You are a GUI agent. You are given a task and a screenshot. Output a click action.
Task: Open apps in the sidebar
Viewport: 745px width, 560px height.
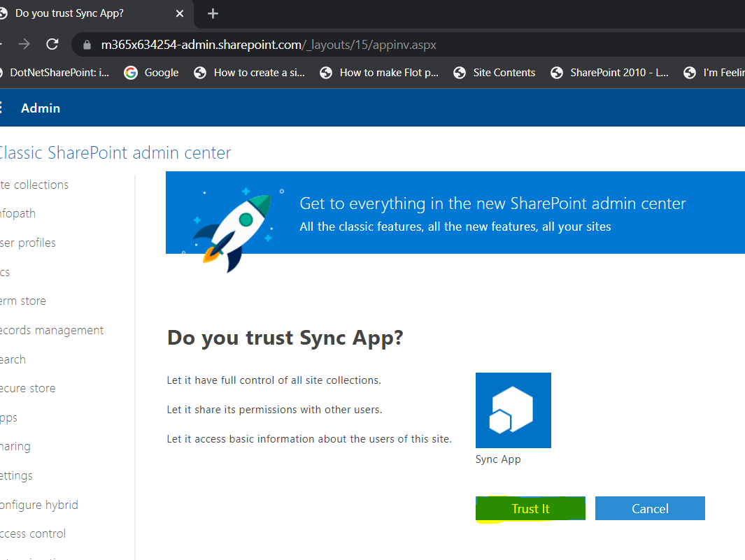click(x=8, y=418)
